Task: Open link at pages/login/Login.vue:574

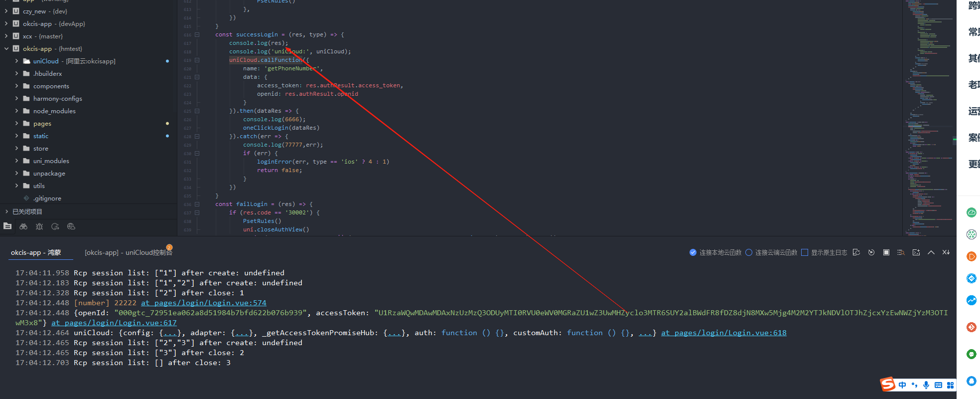Action: 204,303
